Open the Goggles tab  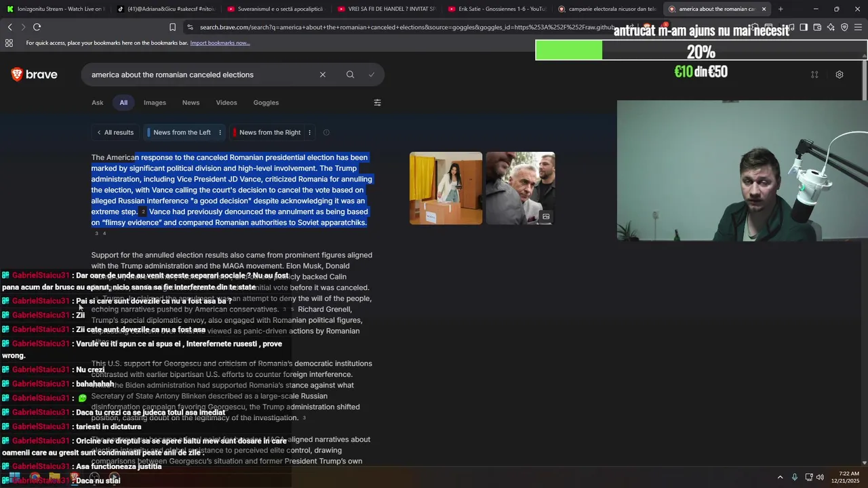pos(266,102)
